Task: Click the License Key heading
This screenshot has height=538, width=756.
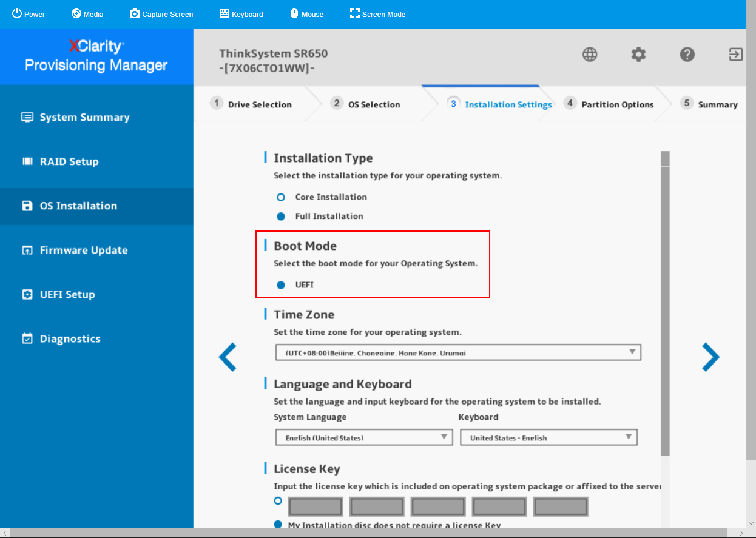Action: (306, 469)
